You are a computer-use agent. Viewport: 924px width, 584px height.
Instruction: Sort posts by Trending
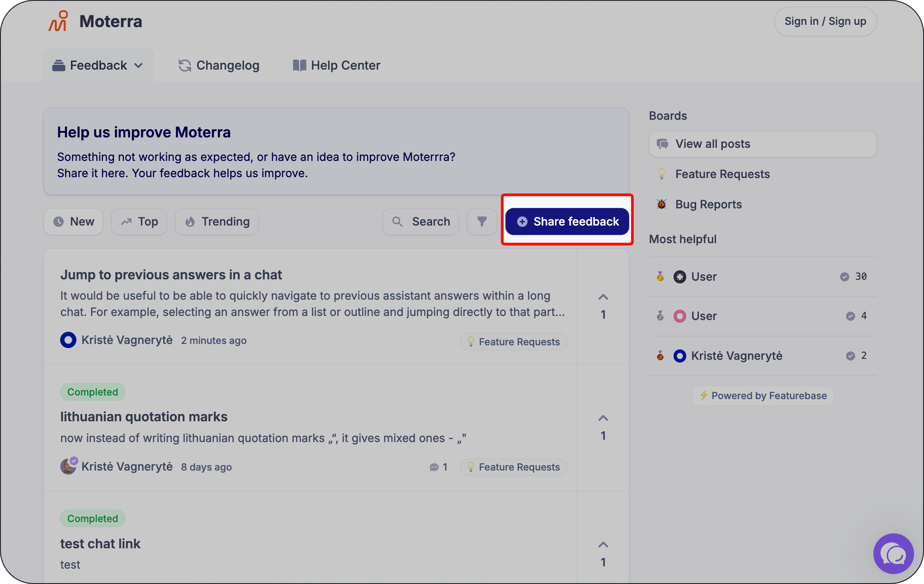tap(217, 221)
